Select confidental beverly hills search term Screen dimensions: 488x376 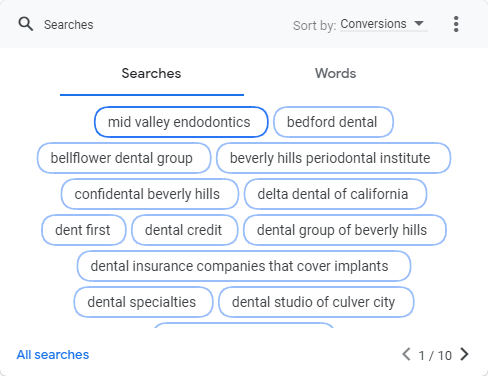click(x=150, y=194)
